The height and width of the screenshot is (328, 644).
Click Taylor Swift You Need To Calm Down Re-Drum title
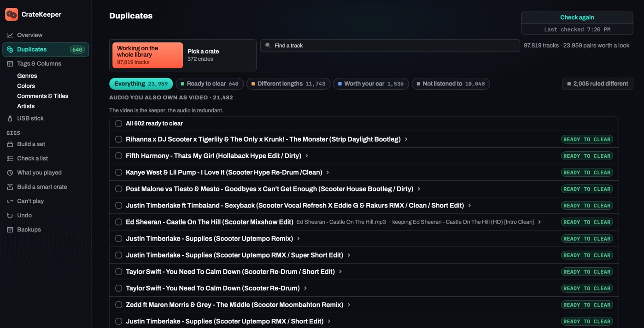tap(213, 288)
